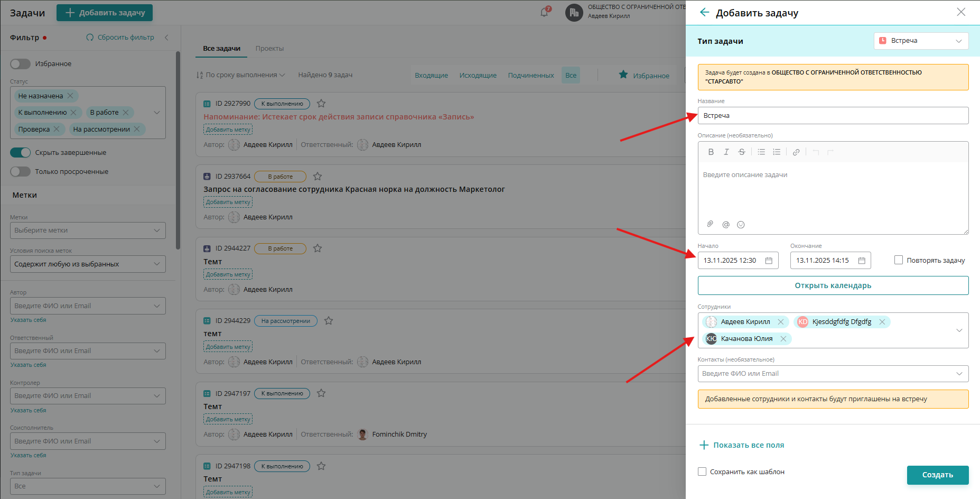The width and height of the screenshot is (980, 499).
Task: Open the Автор filter dropdown
Action: (88, 306)
